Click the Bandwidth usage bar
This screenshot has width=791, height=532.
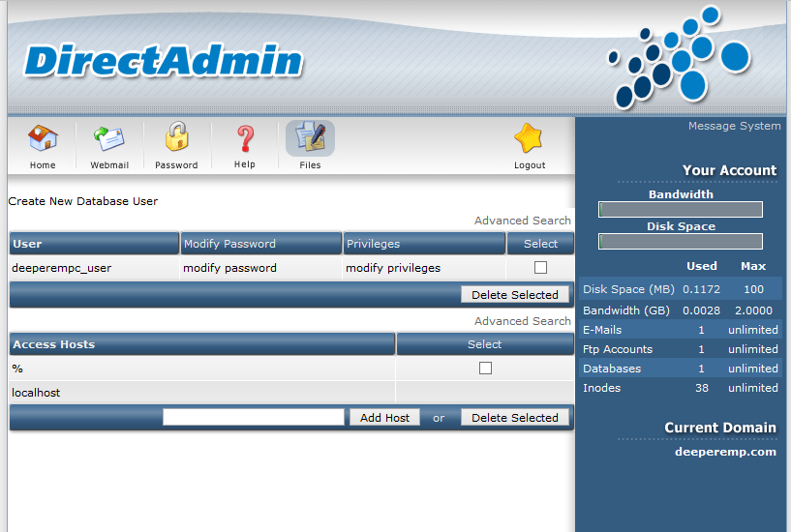pos(681,209)
